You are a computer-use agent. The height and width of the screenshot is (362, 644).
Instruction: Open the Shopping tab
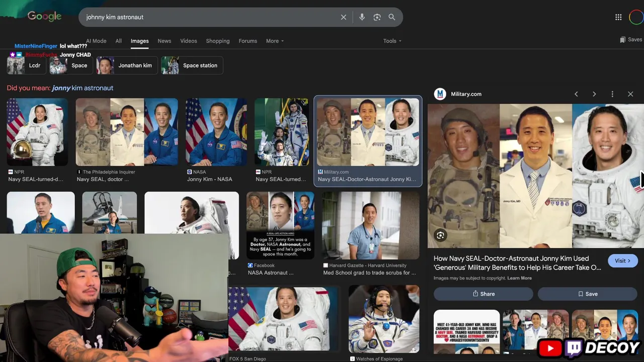(218, 41)
